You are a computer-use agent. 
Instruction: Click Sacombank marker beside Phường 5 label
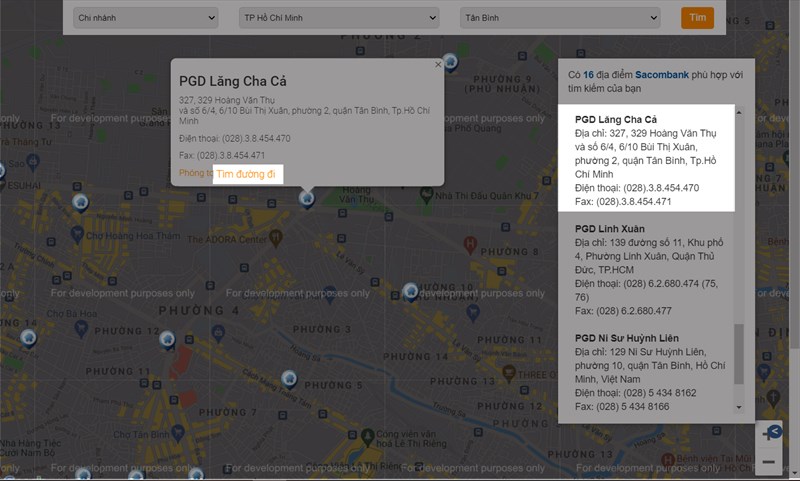[x=289, y=379]
